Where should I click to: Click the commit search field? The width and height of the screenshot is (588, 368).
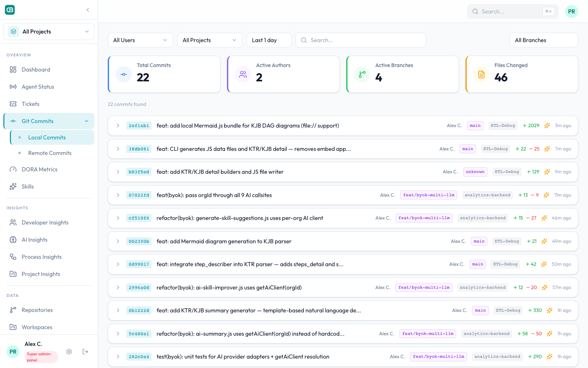click(x=361, y=40)
